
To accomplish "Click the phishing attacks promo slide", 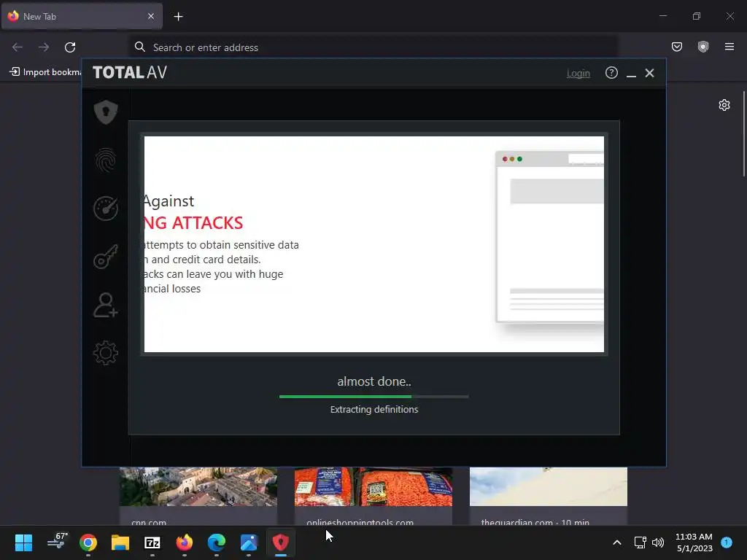I will point(374,244).
